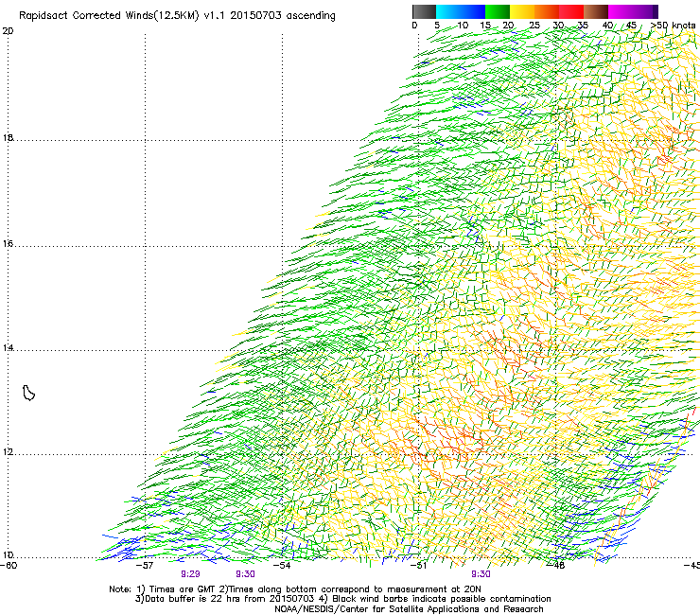Click the '10' label under the color scale
The width and height of the screenshot is (700, 615).
(x=463, y=26)
